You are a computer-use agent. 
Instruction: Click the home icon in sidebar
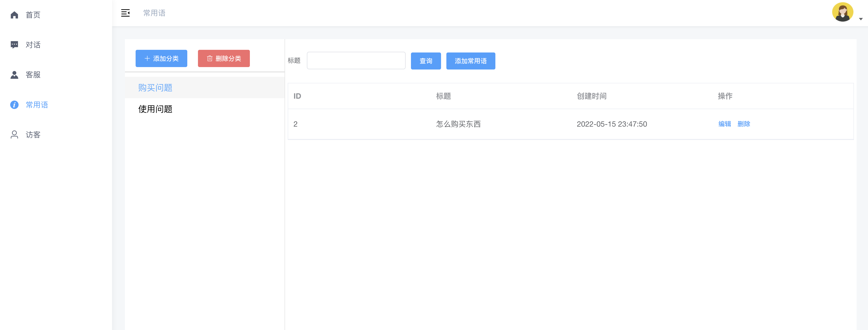click(x=14, y=15)
